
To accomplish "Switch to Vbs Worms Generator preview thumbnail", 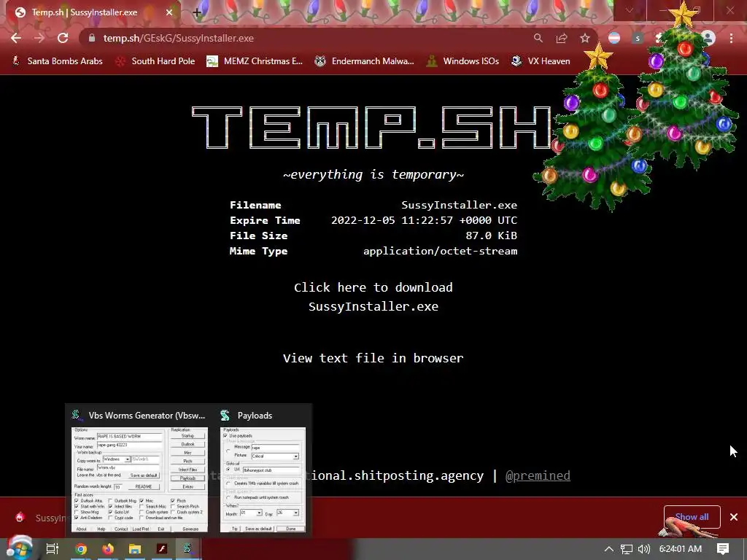I will tap(139, 480).
